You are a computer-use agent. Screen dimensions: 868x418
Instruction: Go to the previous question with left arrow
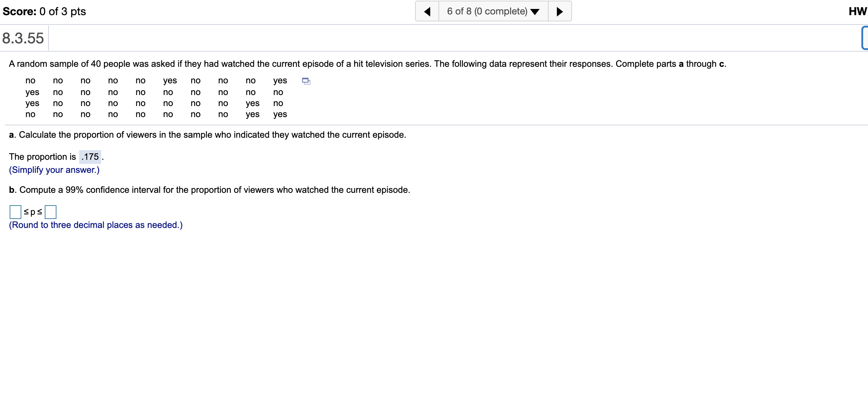pyautogui.click(x=427, y=11)
